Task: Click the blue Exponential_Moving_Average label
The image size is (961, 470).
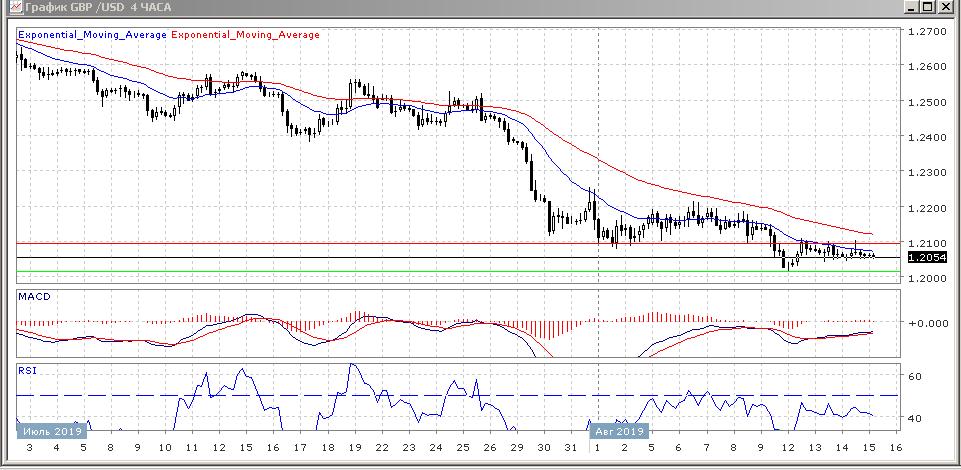Action: tap(93, 35)
